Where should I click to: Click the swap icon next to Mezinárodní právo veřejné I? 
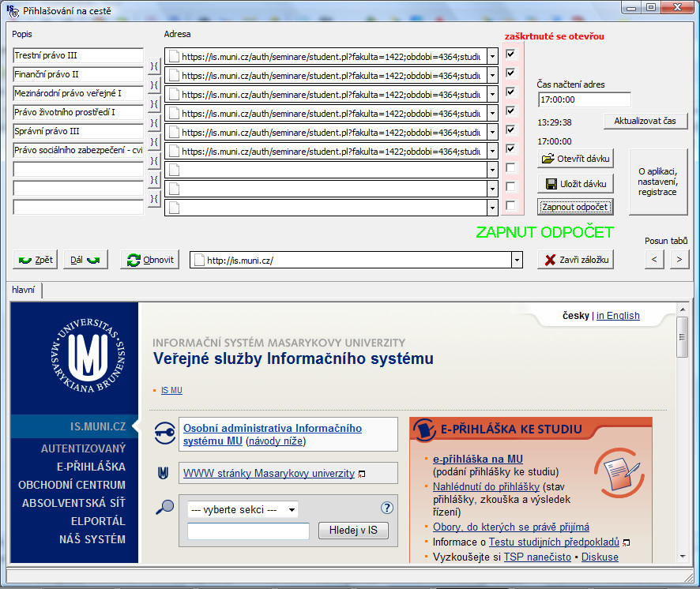point(154,104)
